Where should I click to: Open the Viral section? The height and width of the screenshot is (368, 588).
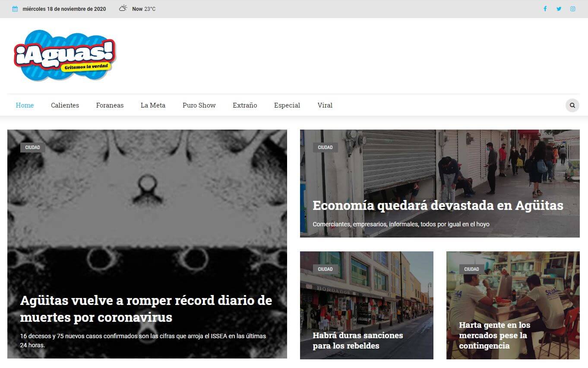tap(325, 105)
